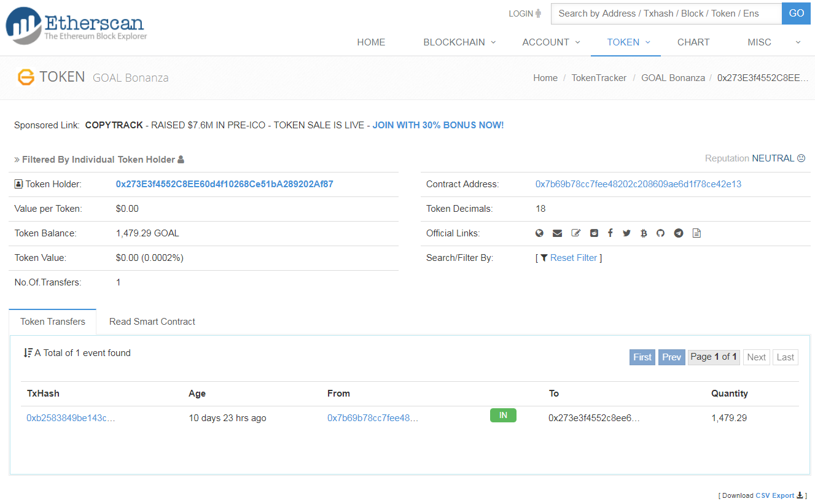The width and height of the screenshot is (815, 504).
Task: Click the Reset Filter link
Action: pos(574,258)
